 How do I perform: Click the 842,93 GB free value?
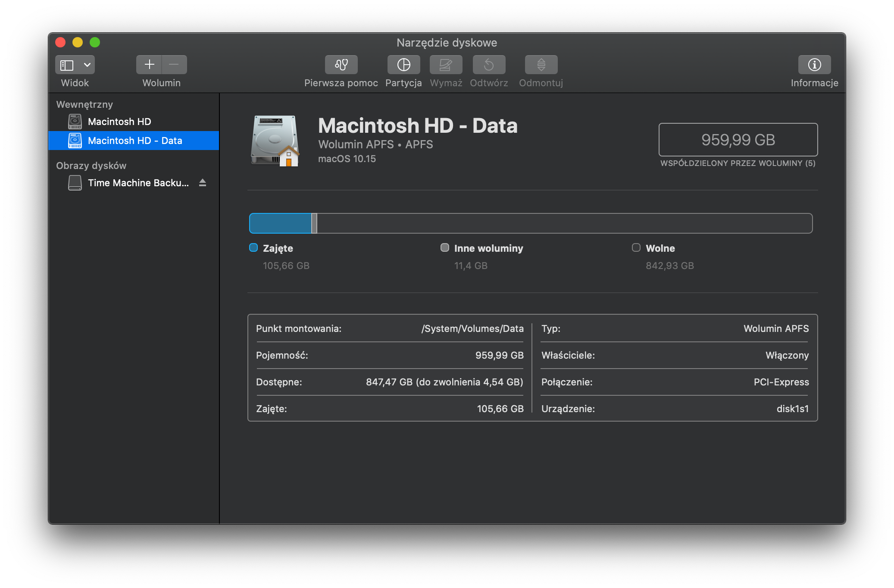coord(670,266)
